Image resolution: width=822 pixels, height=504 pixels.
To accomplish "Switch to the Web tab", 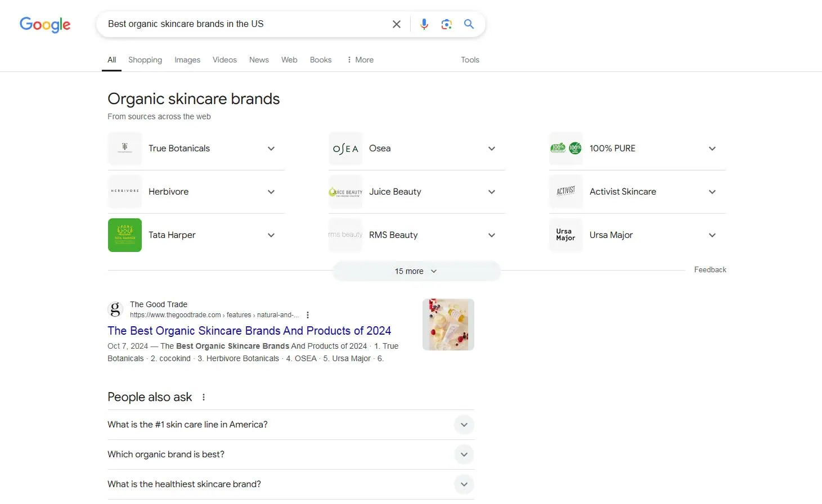I will [x=289, y=60].
